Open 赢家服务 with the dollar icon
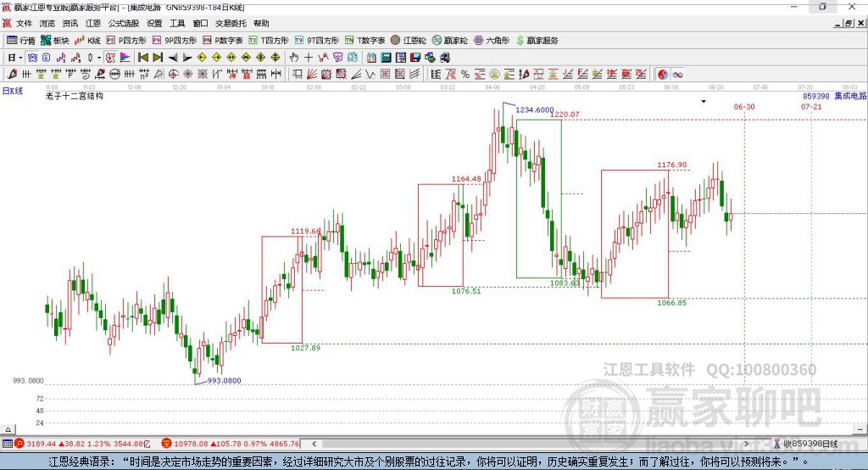The image size is (868, 470). 537,41
